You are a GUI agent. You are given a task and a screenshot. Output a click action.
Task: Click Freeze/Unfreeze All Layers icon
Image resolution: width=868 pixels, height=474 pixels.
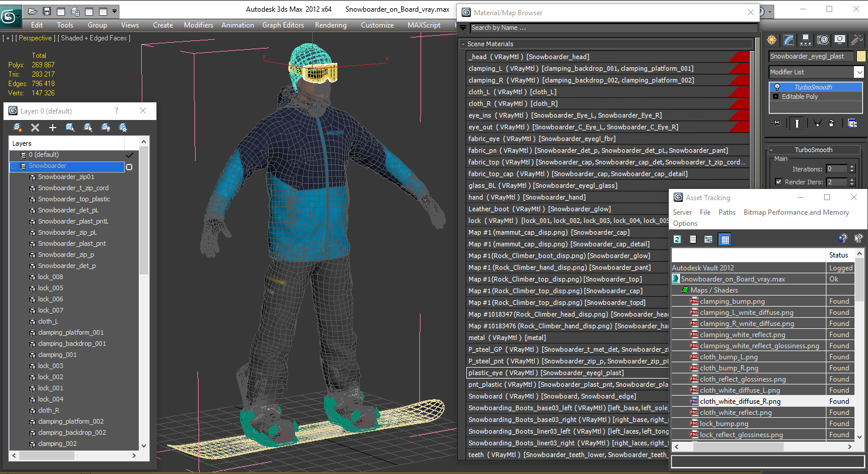pos(123,127)
